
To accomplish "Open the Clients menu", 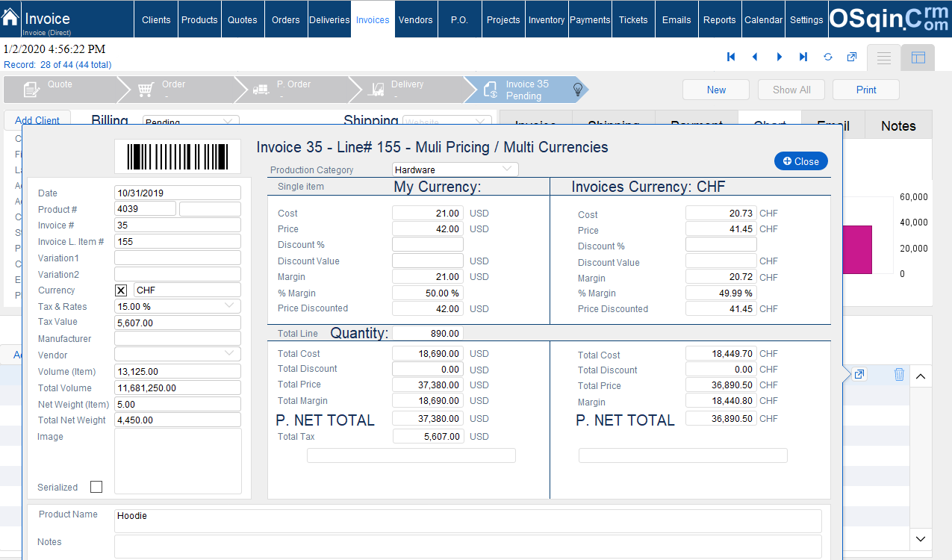I will pyautogui.click(x=156, y=19).
